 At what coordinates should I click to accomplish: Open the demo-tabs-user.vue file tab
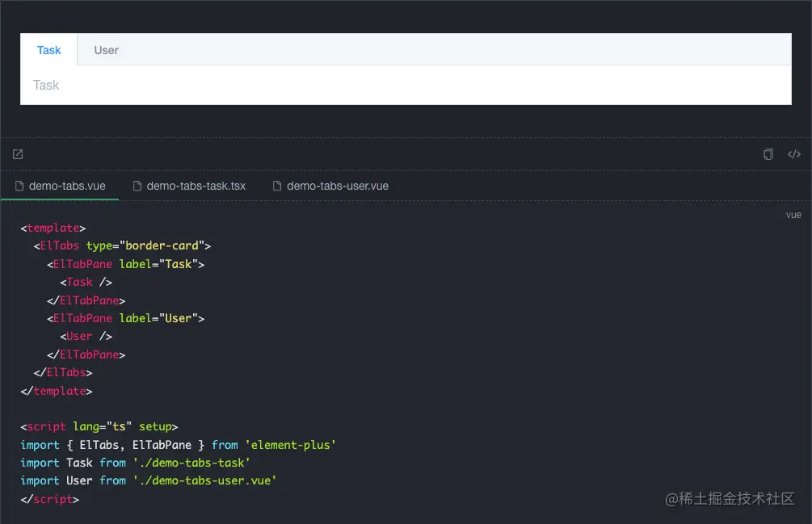click(x=330, y=186)
